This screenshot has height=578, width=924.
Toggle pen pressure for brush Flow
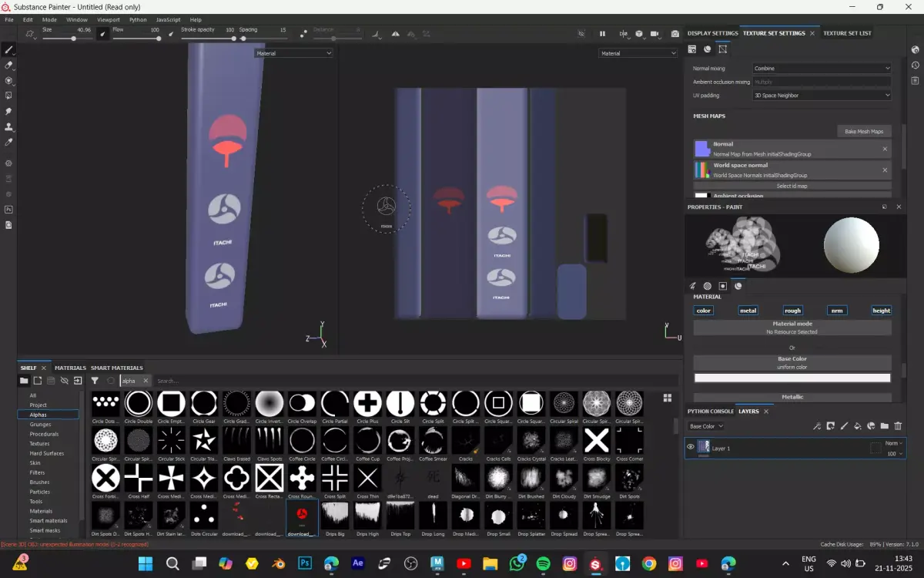pyautogui.click(x=171, y=34)
